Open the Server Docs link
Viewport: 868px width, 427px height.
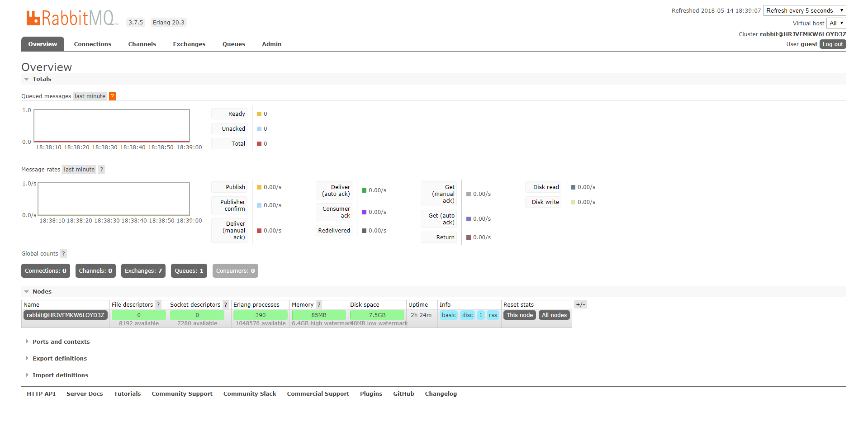click(x=85, y=394)
